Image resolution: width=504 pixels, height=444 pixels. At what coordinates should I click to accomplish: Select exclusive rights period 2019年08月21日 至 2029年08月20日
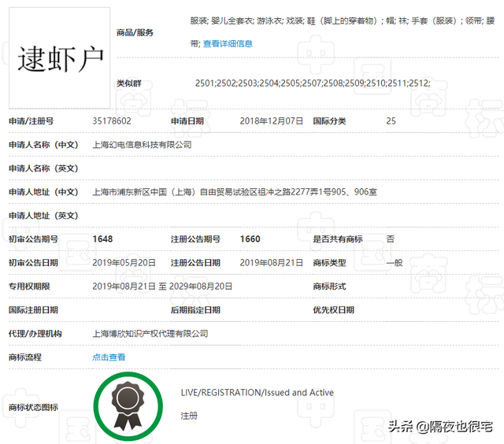[x=162, y=287]
